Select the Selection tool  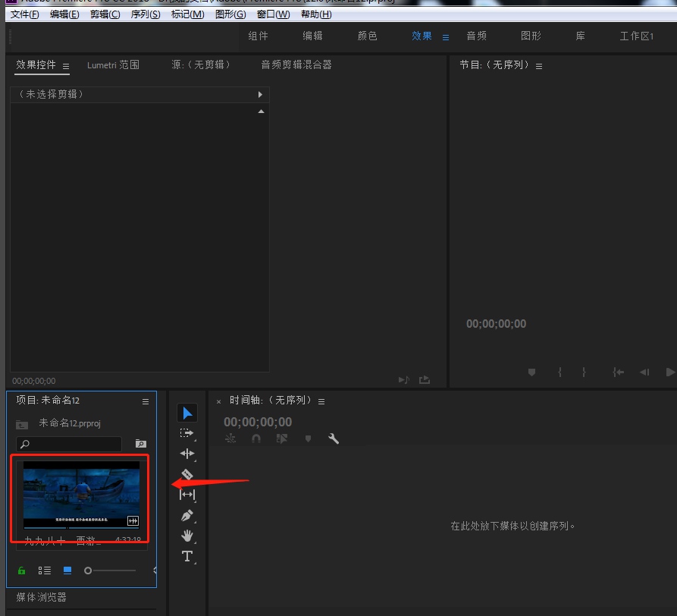[186, 412]
